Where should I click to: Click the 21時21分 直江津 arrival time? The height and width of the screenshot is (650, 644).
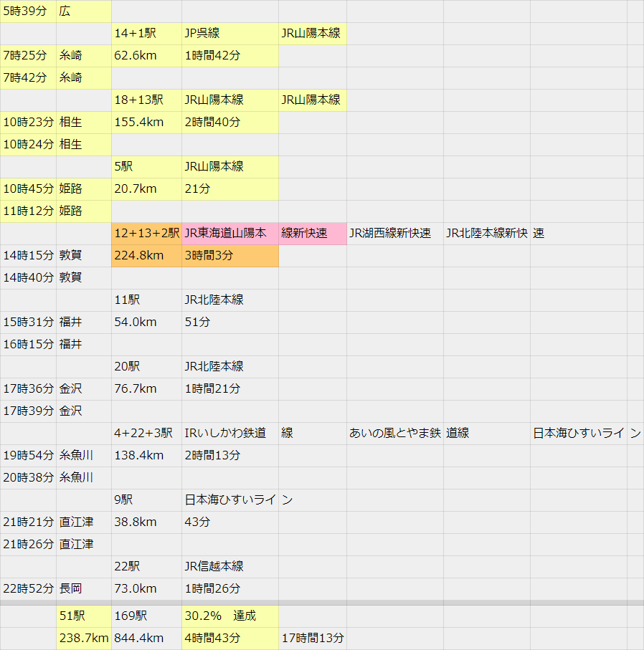(28, 522)
